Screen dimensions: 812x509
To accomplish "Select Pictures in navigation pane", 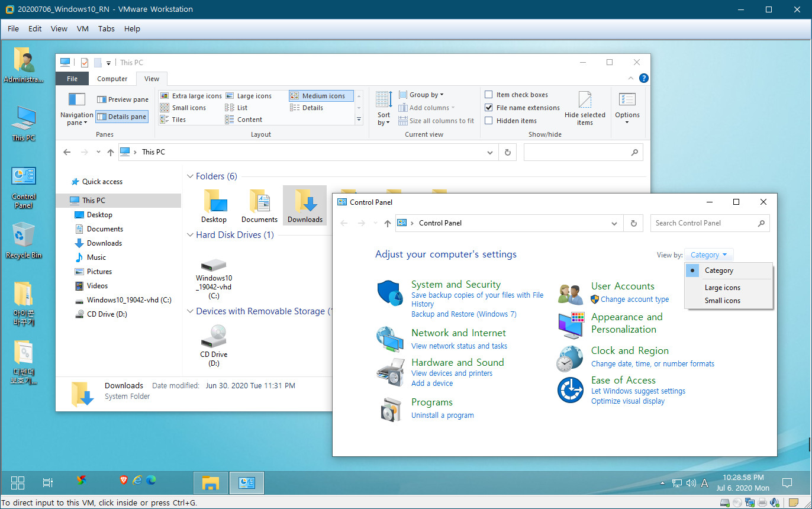I will coord(99,272).
